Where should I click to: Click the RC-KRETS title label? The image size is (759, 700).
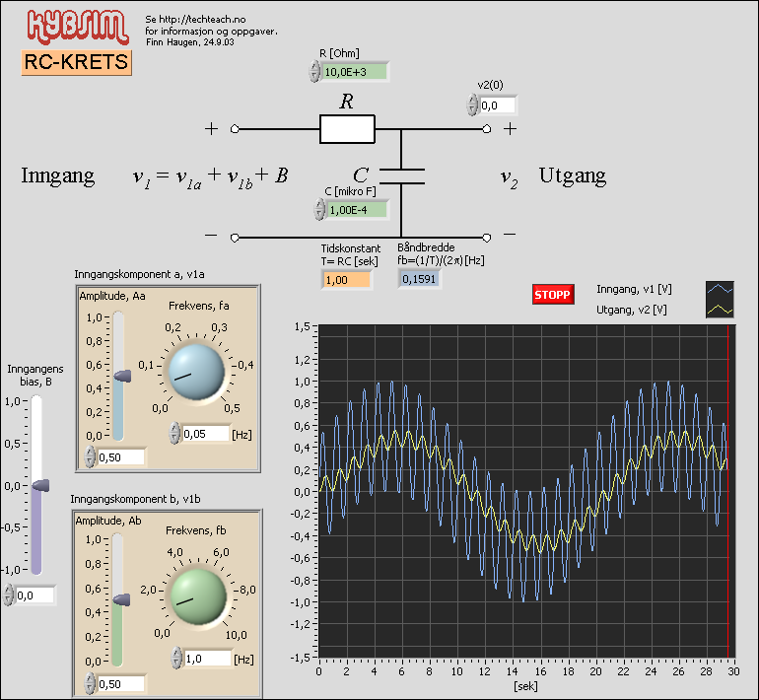tap(77, 63)
